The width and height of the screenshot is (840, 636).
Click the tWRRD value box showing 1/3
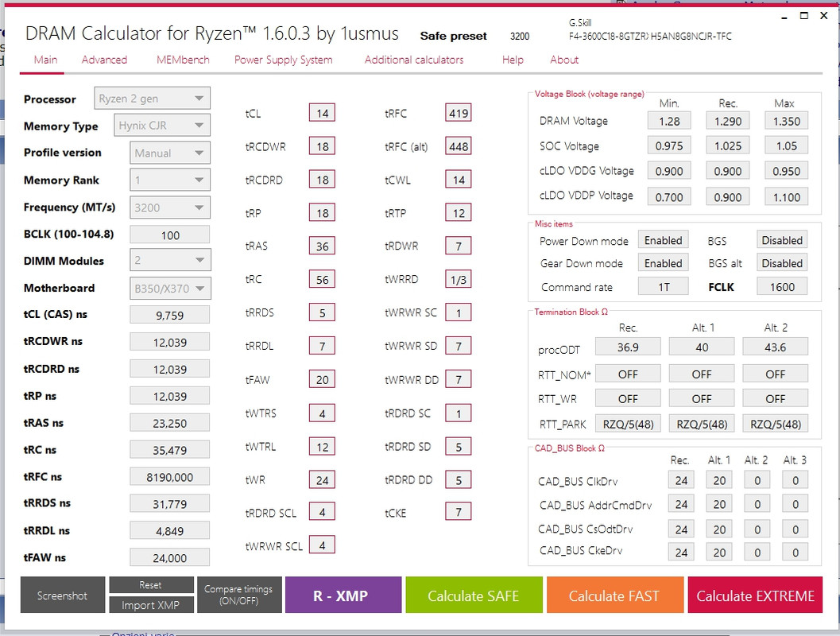click(459, 279)
